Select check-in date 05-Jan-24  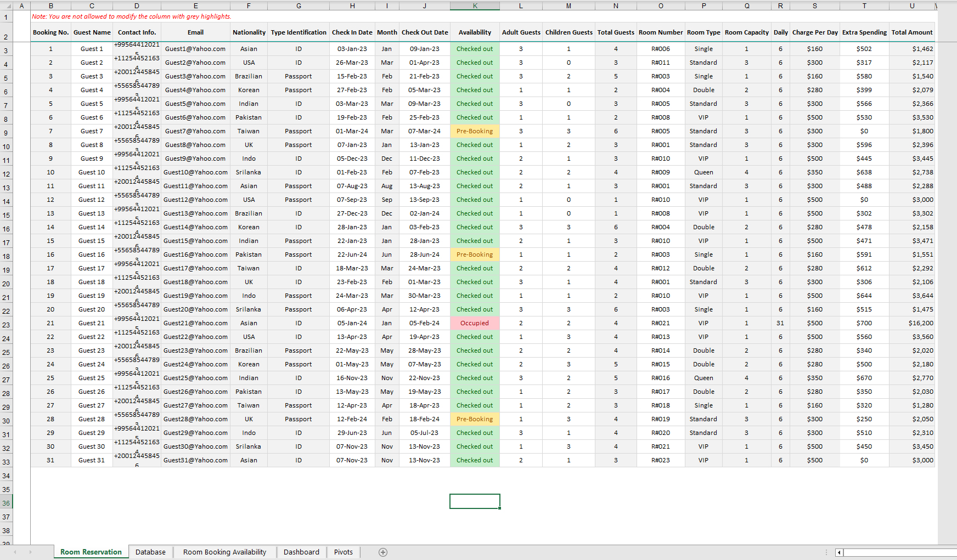352,323
